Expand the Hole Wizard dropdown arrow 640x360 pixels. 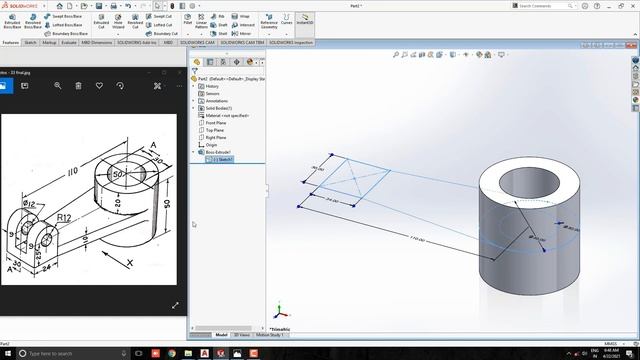118,34
